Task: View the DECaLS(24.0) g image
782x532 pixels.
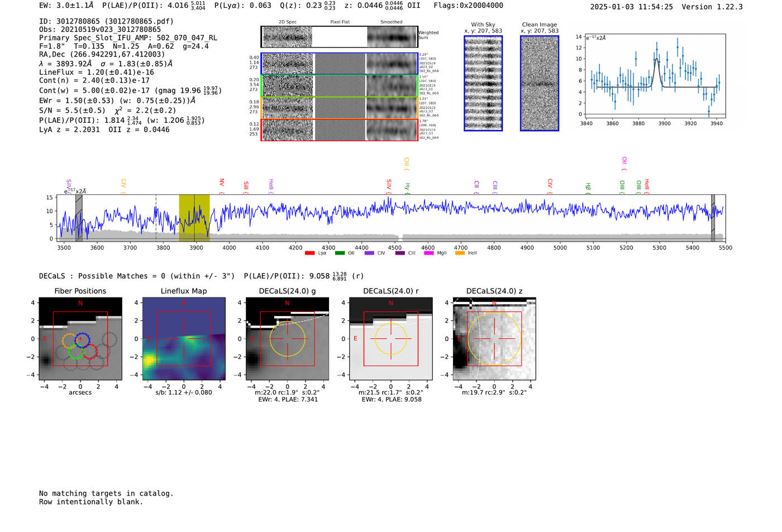Action: (287, 339)
